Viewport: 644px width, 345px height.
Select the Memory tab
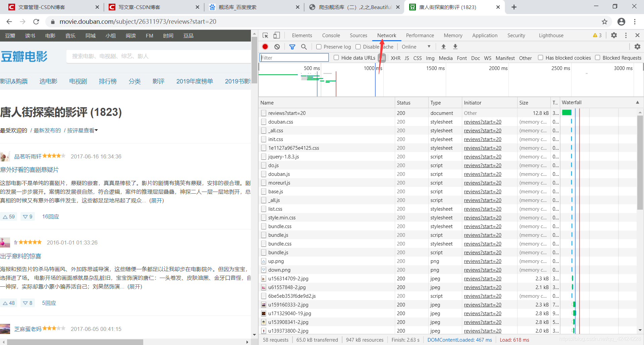click(x=453, y=36)
